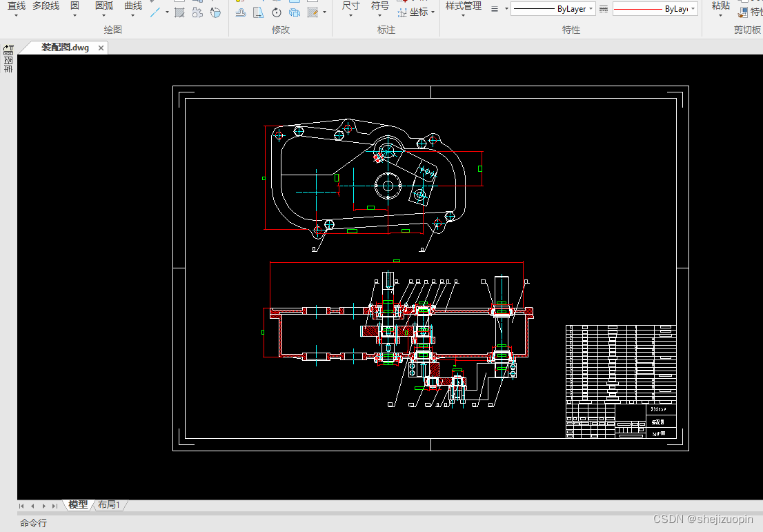Expand the arrow next to the hatch edit icon
763x532 pixels.
pyautogui.click(x=324, y=12)
